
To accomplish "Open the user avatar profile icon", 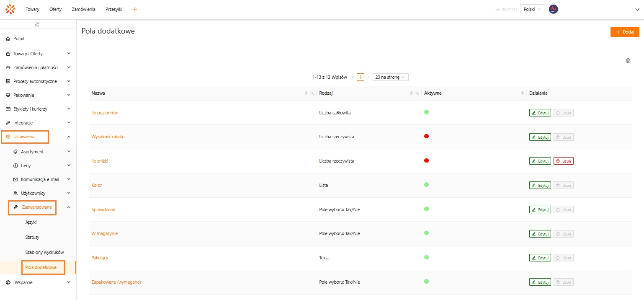I will point(553,9).
